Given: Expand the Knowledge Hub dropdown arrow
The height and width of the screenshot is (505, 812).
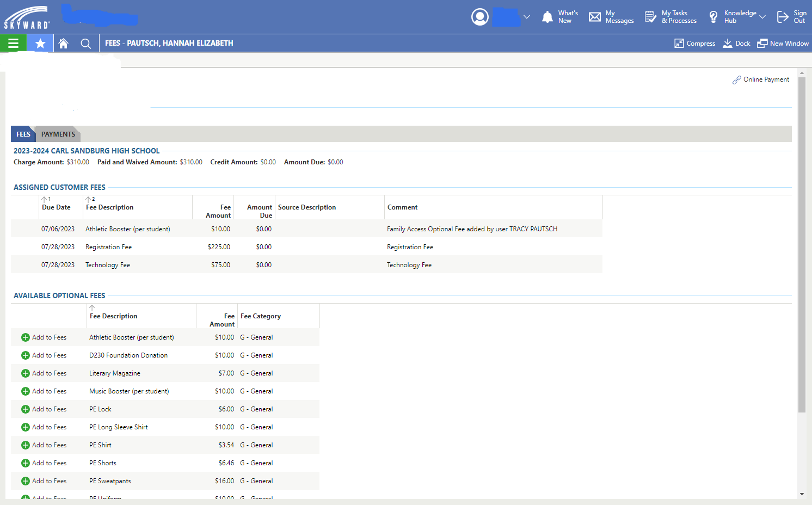Looking at the screenshot, I should click(x=762, y=17).
